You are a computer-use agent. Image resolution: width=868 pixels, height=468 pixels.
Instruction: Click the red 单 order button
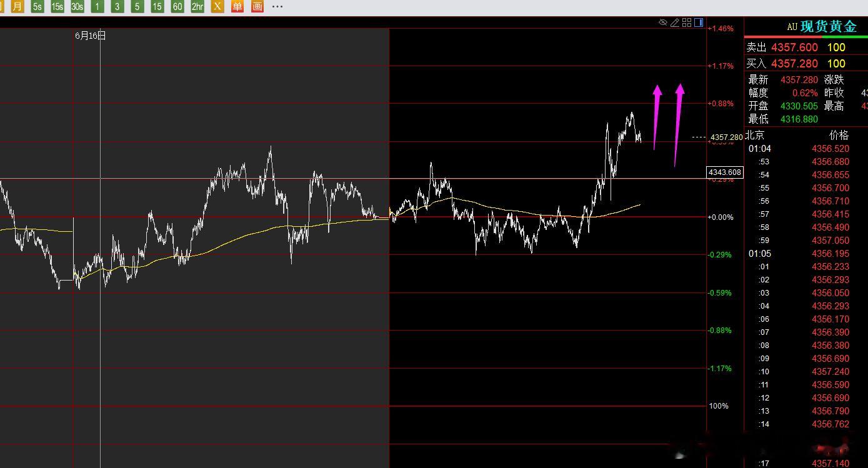tap(237, 6)
